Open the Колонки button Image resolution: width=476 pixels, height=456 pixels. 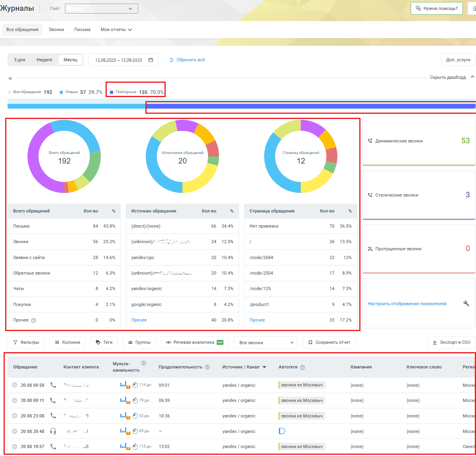(67, 342)
